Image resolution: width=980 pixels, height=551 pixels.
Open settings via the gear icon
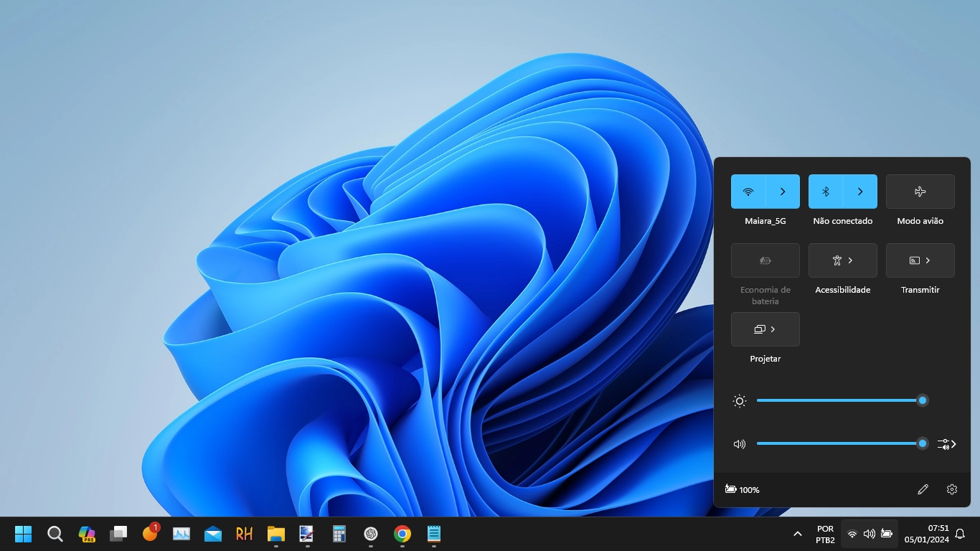952,489
